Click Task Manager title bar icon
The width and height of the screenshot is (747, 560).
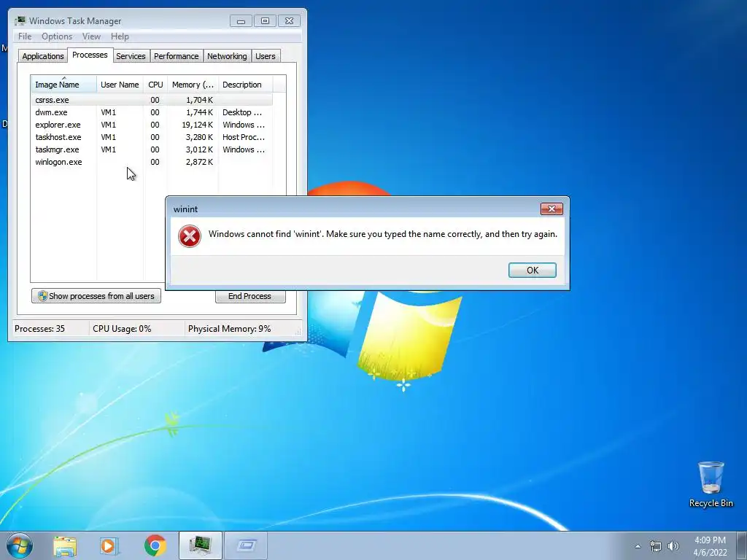[20, 21]
